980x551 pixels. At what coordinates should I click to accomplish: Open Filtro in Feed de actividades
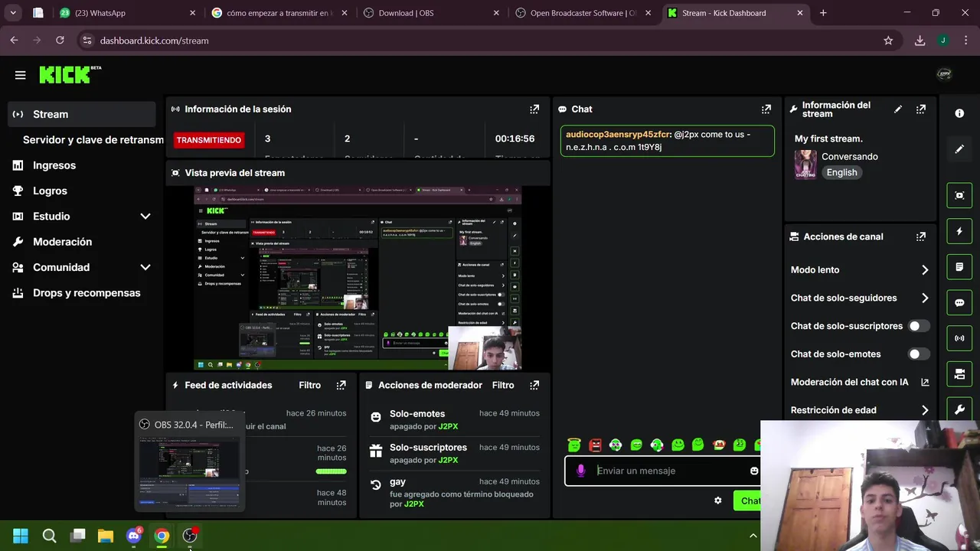(309, 385)
